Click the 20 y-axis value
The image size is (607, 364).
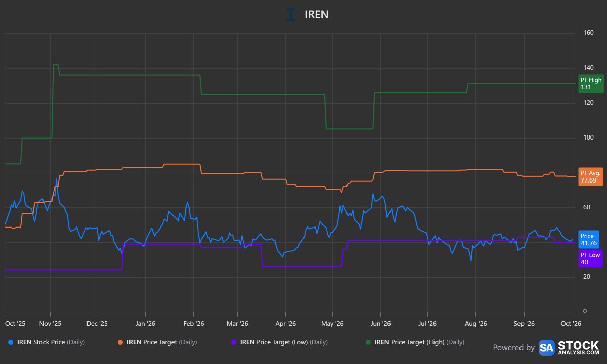[587, 277]
